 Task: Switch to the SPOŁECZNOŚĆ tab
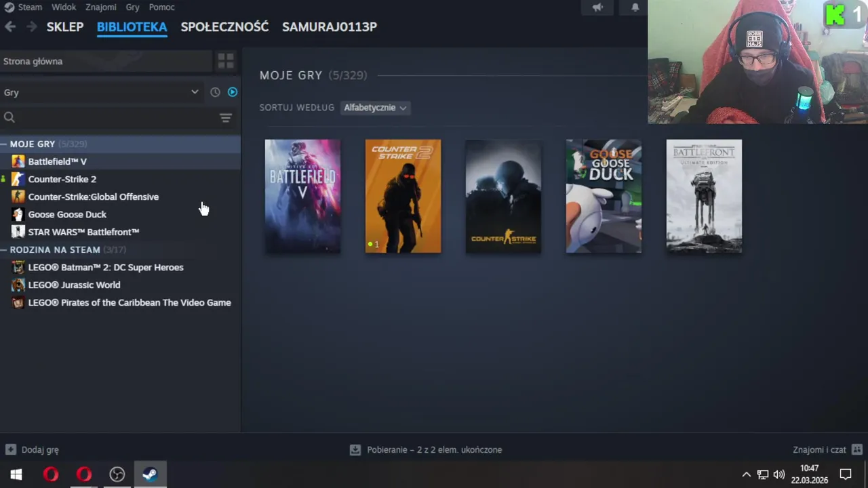[224, 27]
